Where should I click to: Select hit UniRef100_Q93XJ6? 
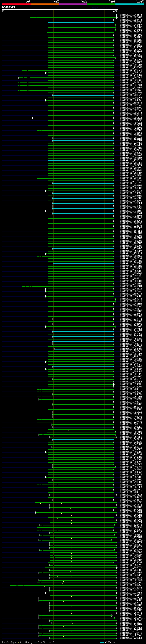pos(131,20)
